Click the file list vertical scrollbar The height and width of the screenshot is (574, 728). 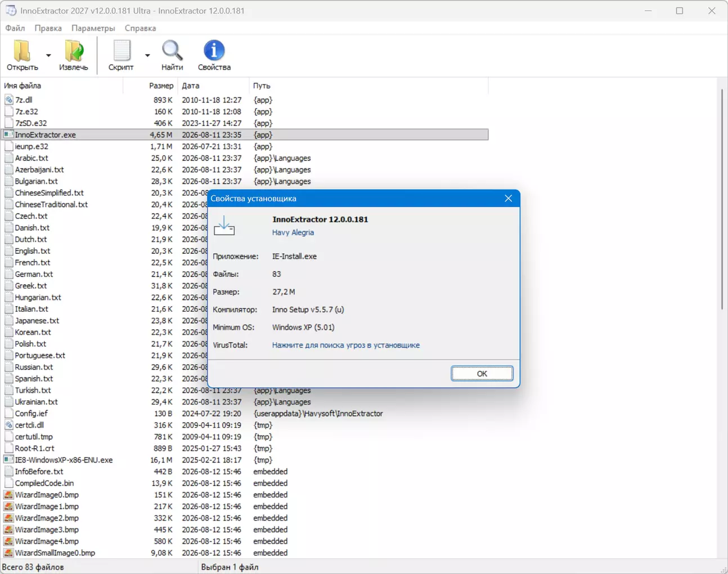[x=722, y=199]
